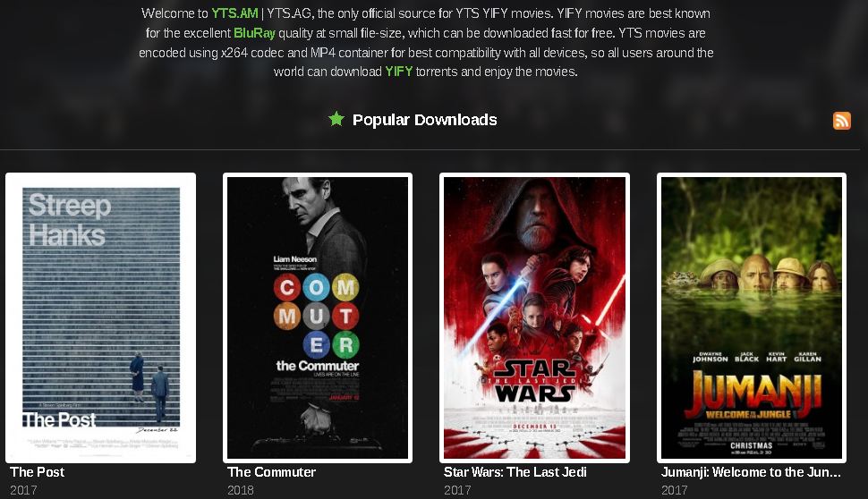Click the Streep Hanks text on the poster
Image resolution: width=868 pixels, height=499 pixels.
coord(69,220)
